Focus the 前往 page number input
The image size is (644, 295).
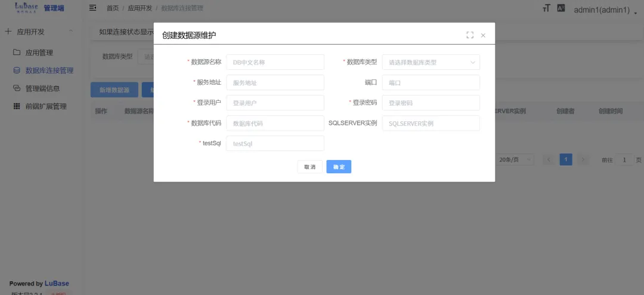click(x=624, y=159)
